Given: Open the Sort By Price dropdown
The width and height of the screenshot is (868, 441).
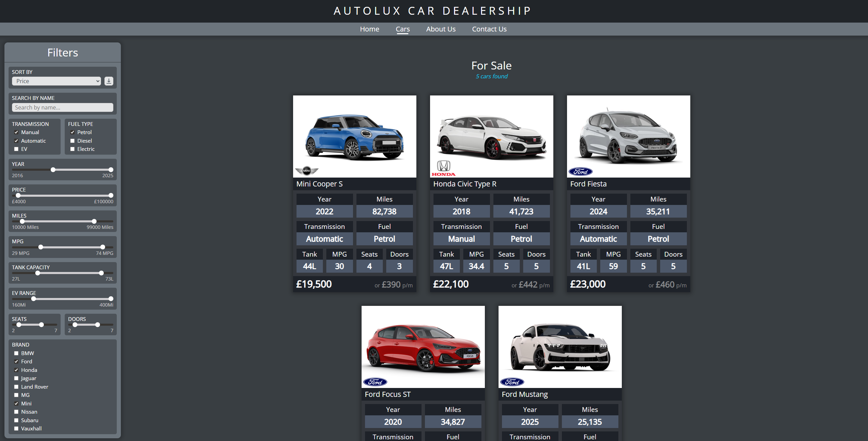Looking at the screenshot, I should 56,81.
